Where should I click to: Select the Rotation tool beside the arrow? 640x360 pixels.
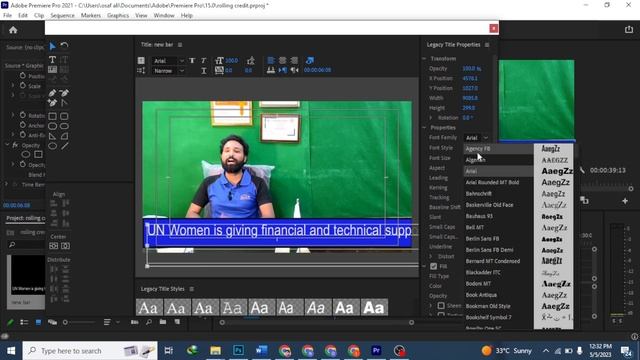point(64,45)
